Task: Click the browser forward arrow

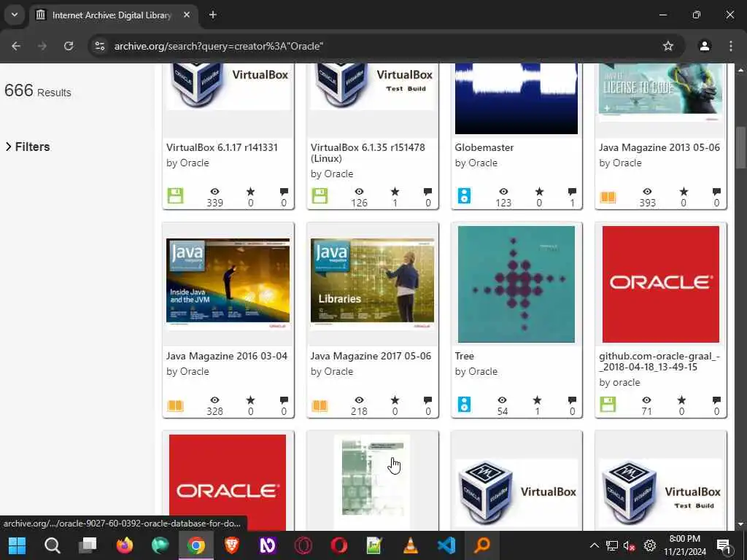Action: tap(42, 46)
